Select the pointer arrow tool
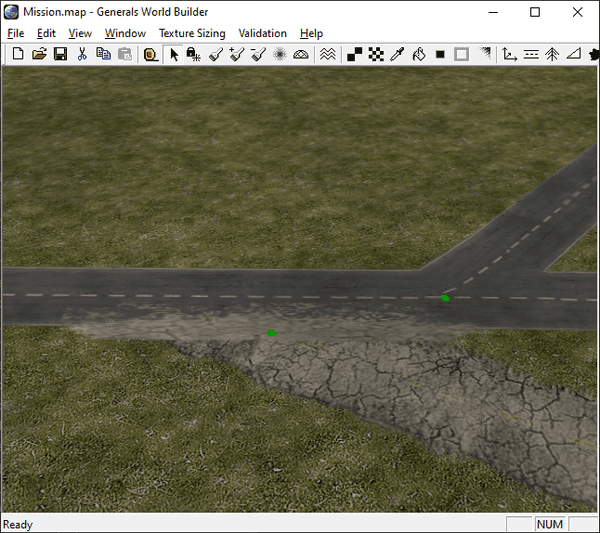This screenshot has width=600, height=533. [x=174, y=54]
